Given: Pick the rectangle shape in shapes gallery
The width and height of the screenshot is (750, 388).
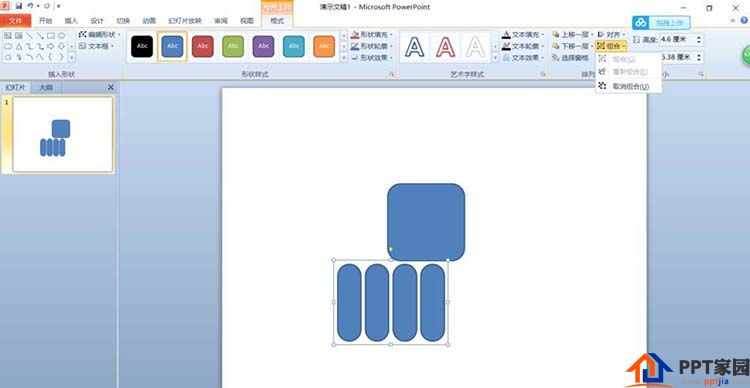Looking at the screenshot, I should (51, 35).
